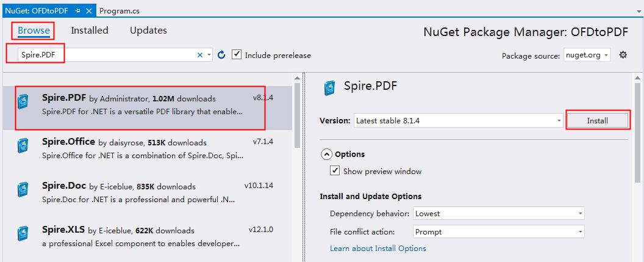Install the Spire.PDF package

coord(597,120)
